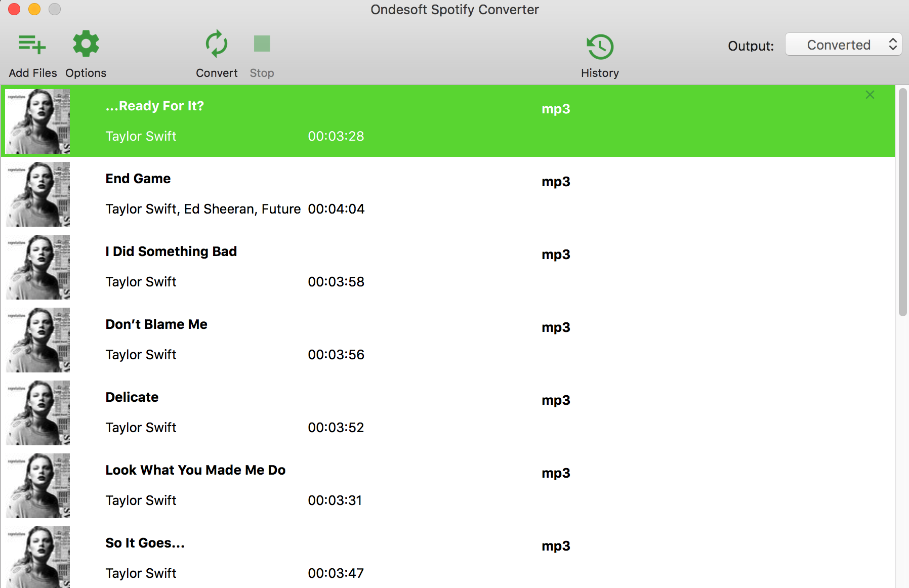Select "Don't Blame Me" in the list
Screen dimensions: 909x588
coord(156,324)
